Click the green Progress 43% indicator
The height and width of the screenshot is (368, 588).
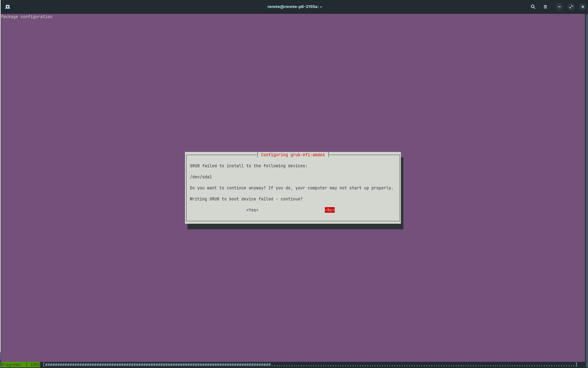coord(20,365)
